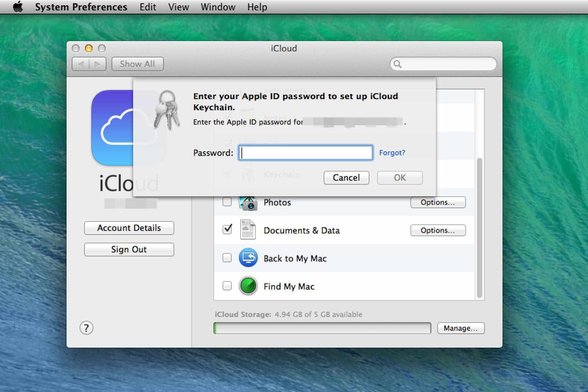Sign Out of iCloud

[x=129, y=249]
